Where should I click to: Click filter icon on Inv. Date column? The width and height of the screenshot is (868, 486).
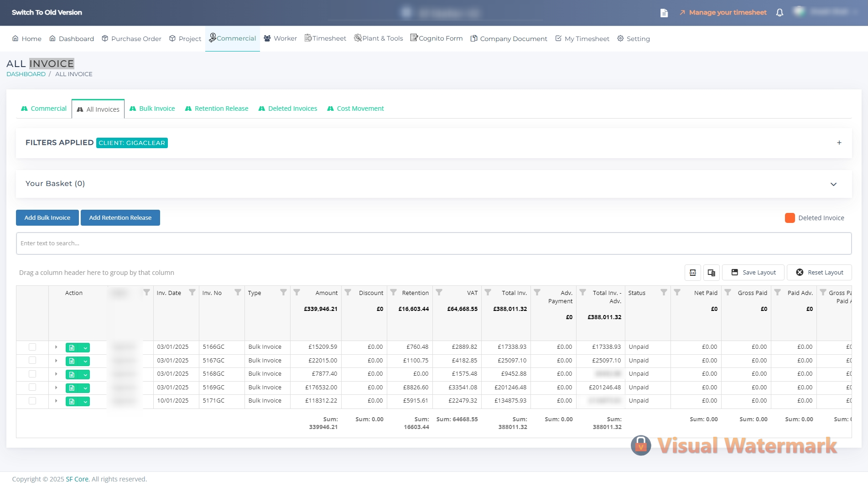pyautogui.click(x=192, y=293)
